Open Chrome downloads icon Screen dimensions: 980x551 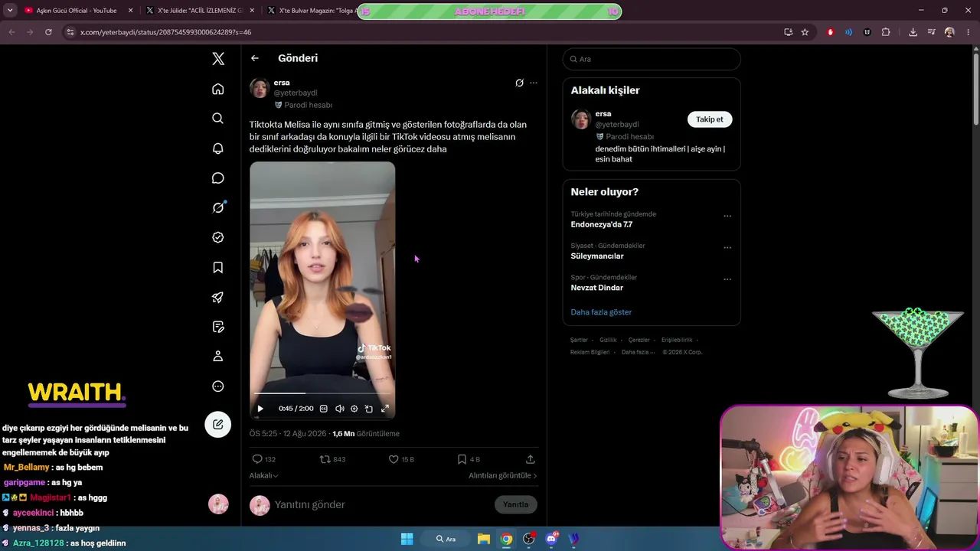pos(913,32)
